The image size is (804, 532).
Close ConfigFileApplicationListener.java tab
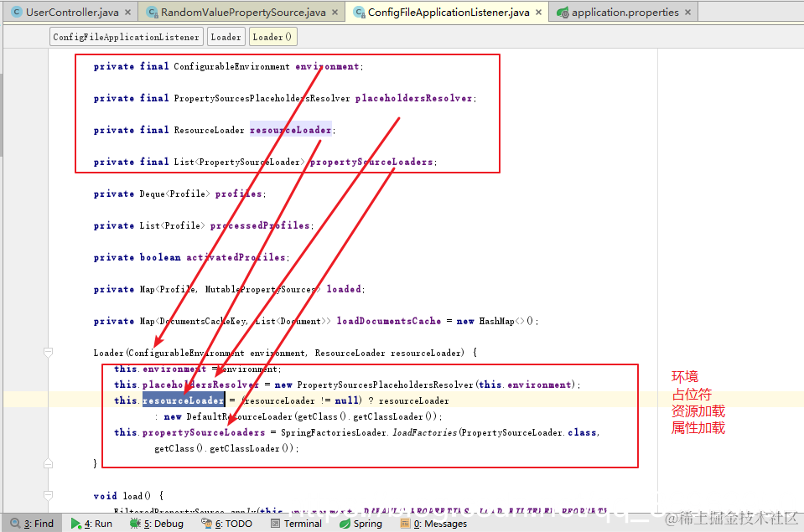(538, 12)
